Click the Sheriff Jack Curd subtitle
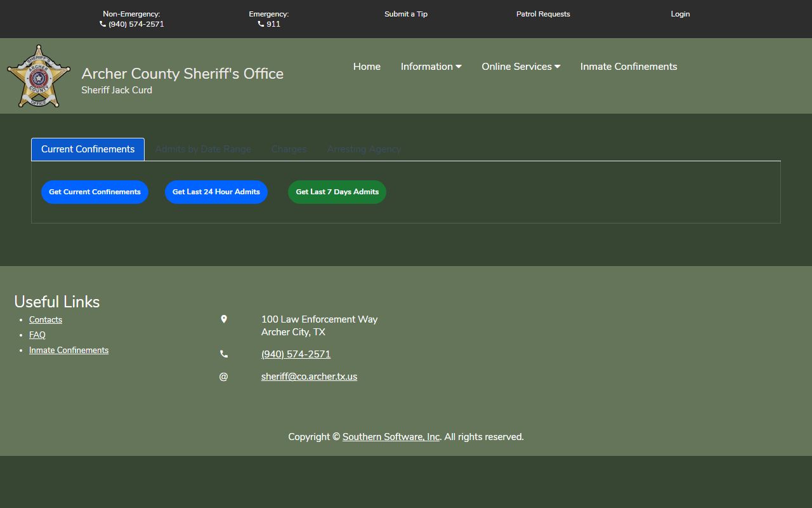Viewport: 812px width, 508px height. pyautogui.click(x=117, y=90)
